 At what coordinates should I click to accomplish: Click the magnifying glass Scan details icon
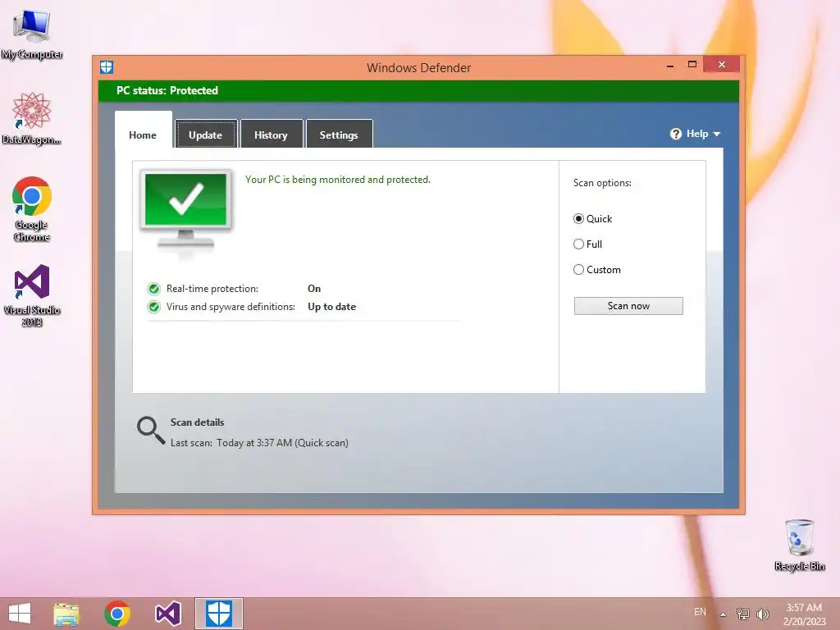pyautogui.click(x=151, y=431)
